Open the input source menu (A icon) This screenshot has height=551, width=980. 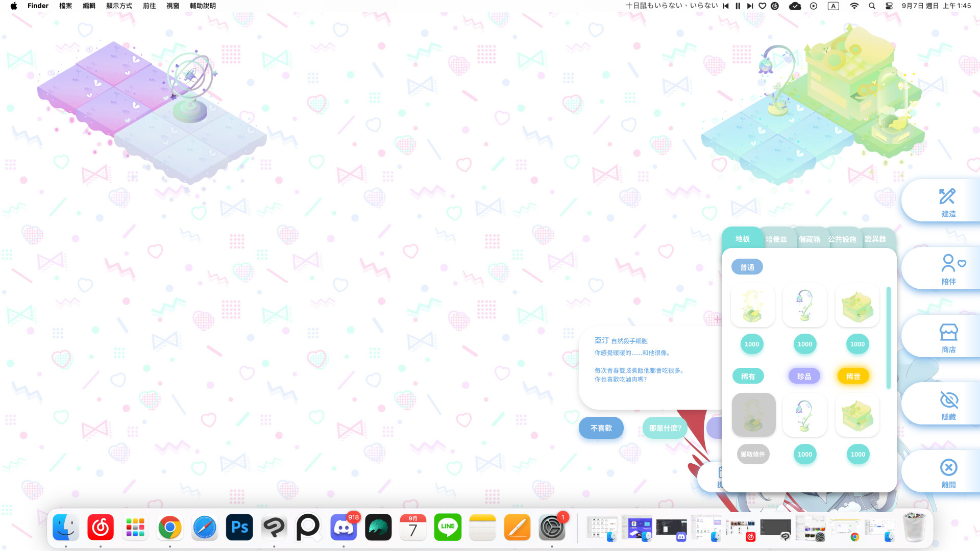coord(833,6)
